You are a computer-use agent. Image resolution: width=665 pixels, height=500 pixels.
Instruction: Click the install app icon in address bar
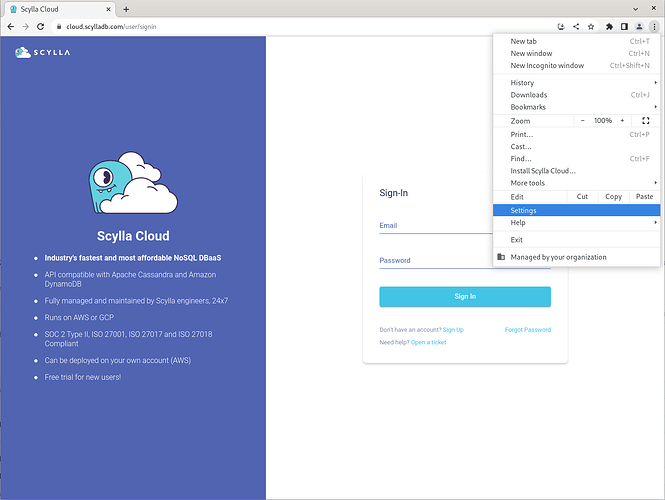click(561, 27)
